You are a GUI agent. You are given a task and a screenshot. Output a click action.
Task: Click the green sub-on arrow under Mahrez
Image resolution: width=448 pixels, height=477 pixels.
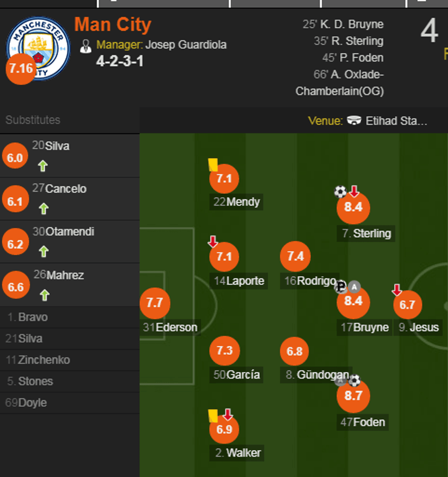click(x=44, y=295)
